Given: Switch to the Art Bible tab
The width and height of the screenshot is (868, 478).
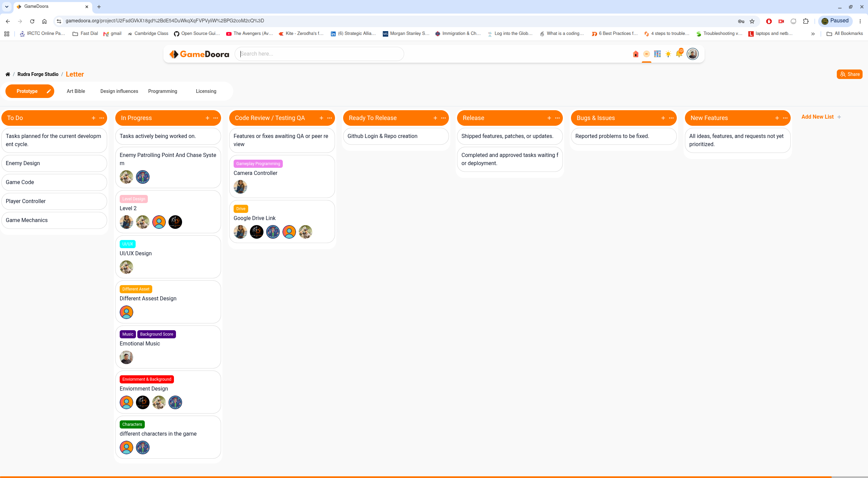Looking at the screenshot, I should pyautogui.click(x=76, y=91).
